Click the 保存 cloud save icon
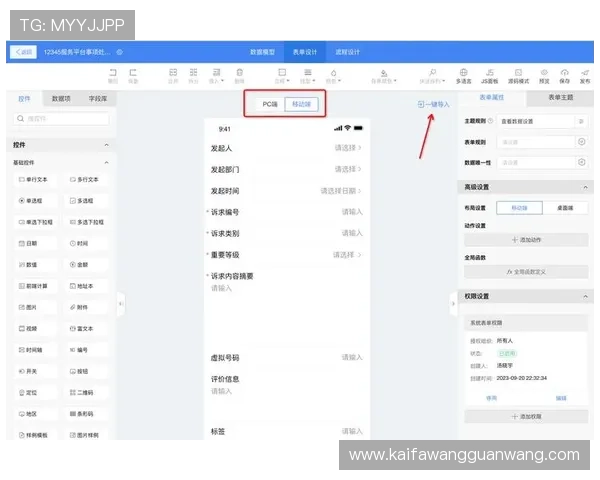 564,72
